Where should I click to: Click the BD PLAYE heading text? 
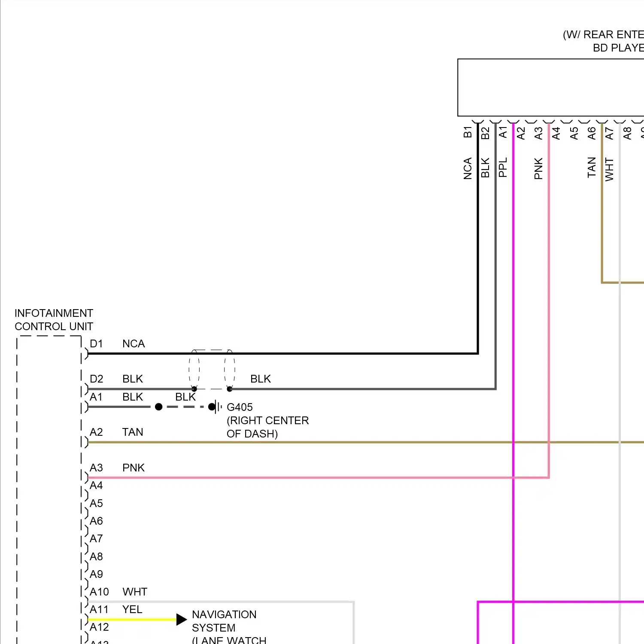click(618, 48)
